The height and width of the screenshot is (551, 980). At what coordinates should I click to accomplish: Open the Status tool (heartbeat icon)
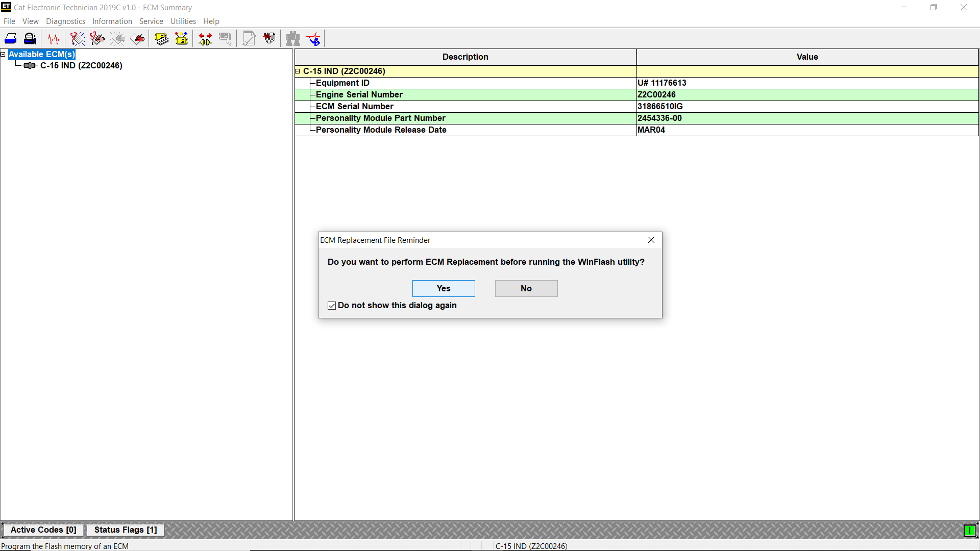[53, 38]
